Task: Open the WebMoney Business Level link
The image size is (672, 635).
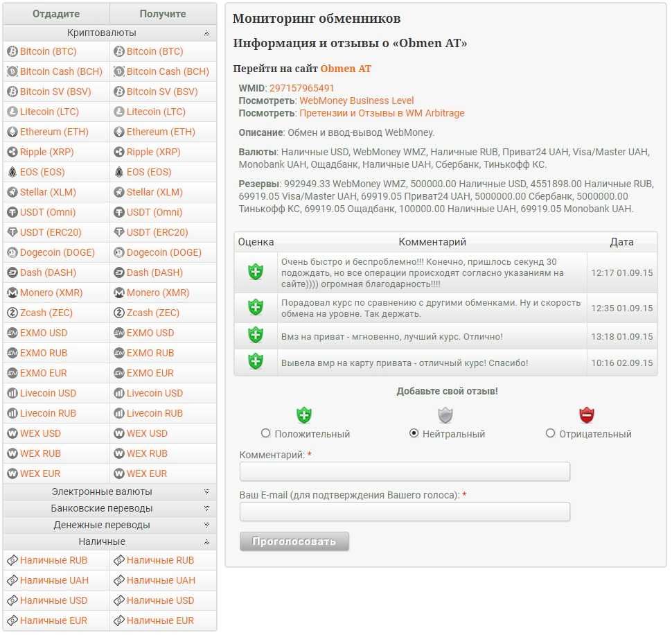Action: tap(357, 101)
